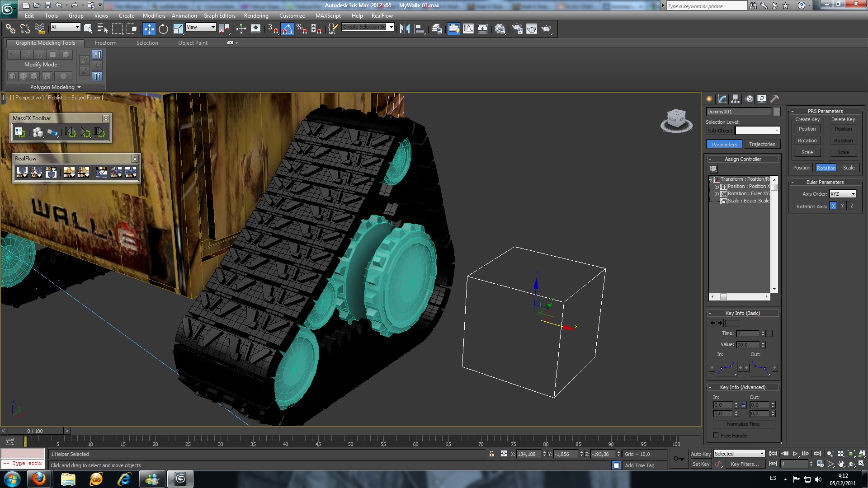Click the time slider 0 / 100

pyautogui.click(x=35, y=431)
